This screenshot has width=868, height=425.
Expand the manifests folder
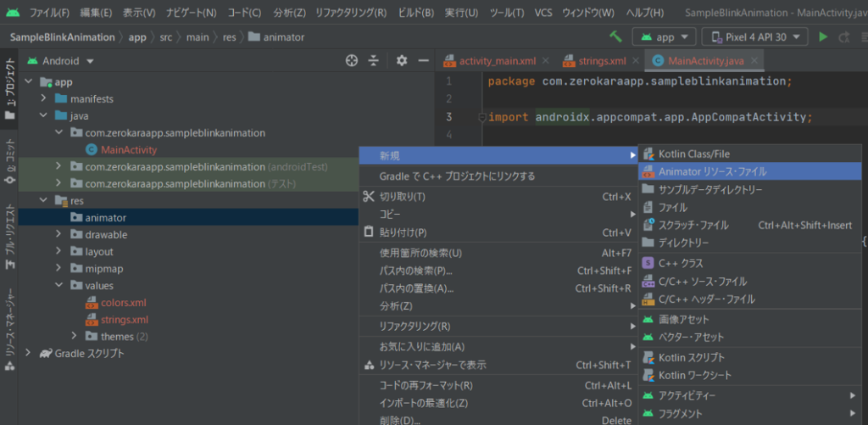44,98
